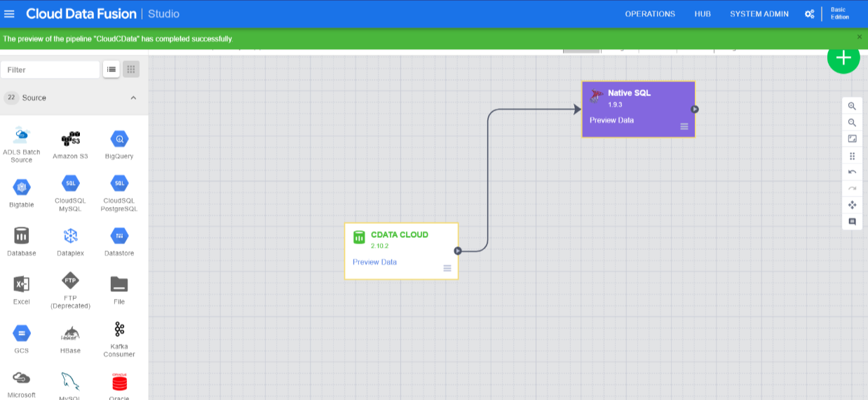
Task: Open the Native SQL node hamburger menu
Action: 684,126
